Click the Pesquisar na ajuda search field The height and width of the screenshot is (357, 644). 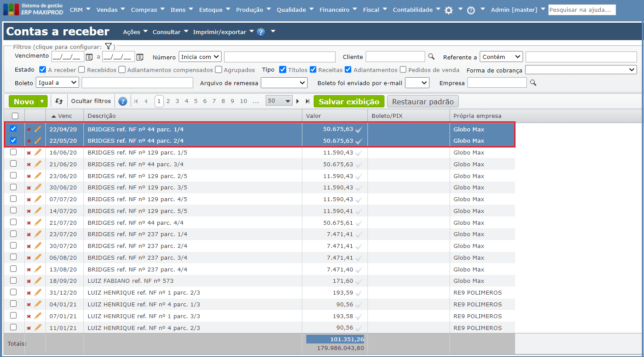[x=582, y=10]
